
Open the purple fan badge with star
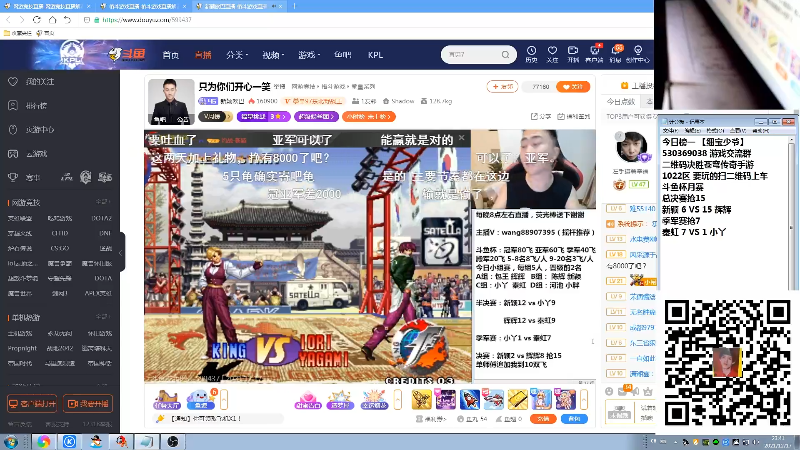click(x=264, y=116)
